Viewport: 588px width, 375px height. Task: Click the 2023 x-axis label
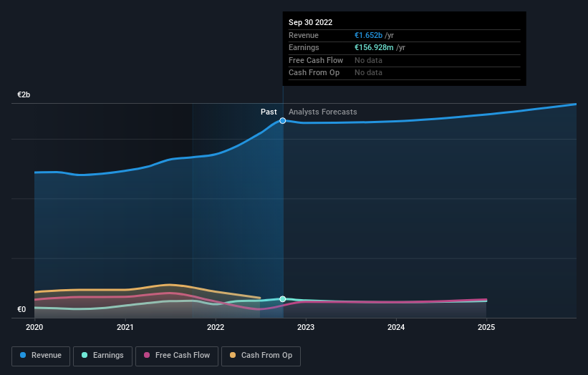[x=306, y=328]
